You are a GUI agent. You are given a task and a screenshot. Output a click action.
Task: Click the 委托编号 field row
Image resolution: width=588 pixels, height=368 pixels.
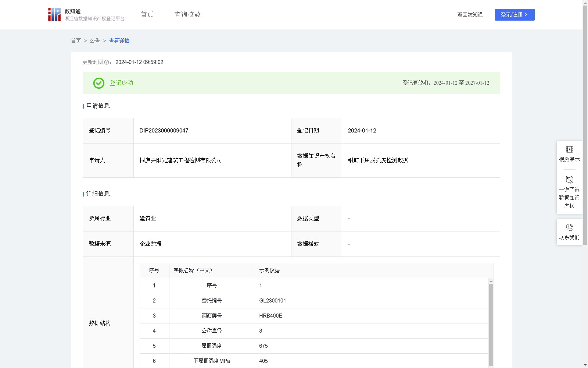[314, 301]
